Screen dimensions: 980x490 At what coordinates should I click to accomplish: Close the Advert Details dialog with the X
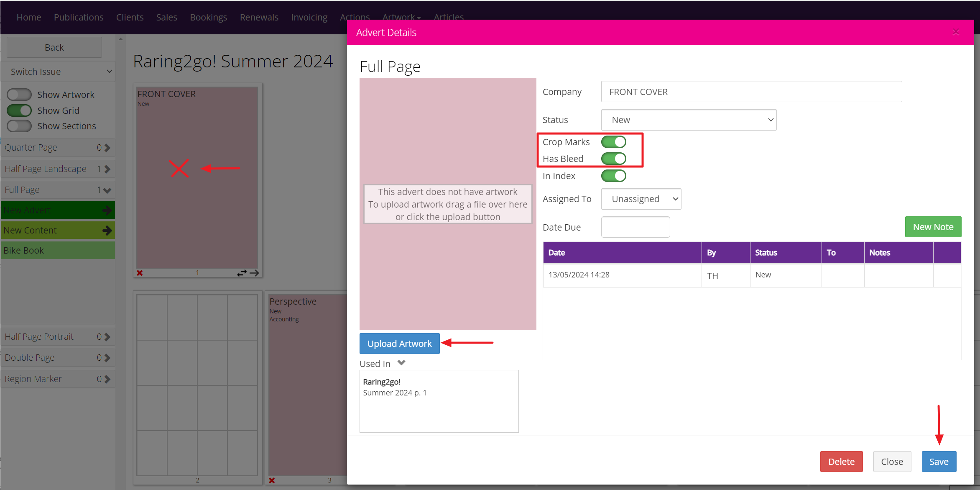click(x=956, y=32)
